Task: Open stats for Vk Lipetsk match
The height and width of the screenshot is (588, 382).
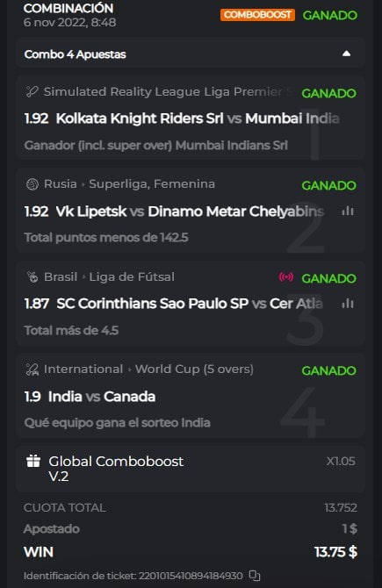Action: coord(348,212)
